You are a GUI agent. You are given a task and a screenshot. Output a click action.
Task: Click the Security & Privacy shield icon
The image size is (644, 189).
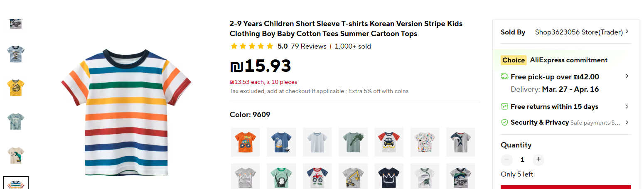click(x=504, y=123)
